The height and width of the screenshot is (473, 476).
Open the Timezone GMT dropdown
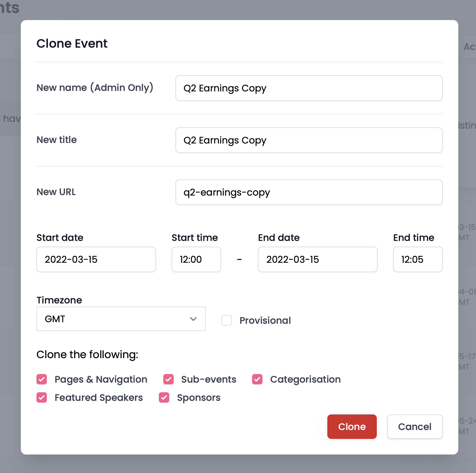coord(121,319)
